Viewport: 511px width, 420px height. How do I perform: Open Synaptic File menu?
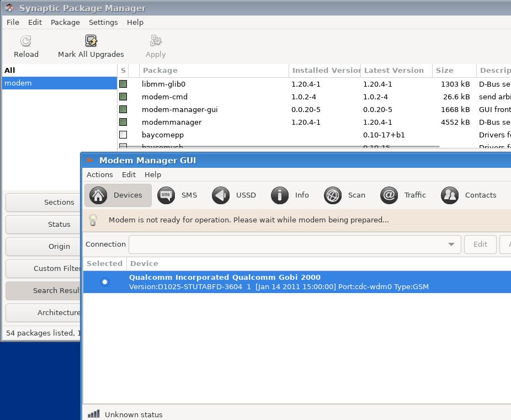tap(13, 22)
